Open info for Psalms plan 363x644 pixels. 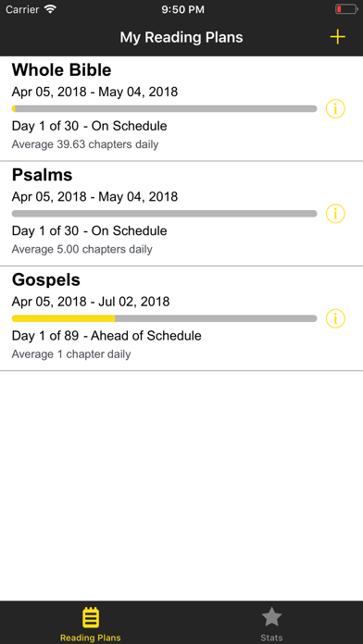tap(335, 214)
